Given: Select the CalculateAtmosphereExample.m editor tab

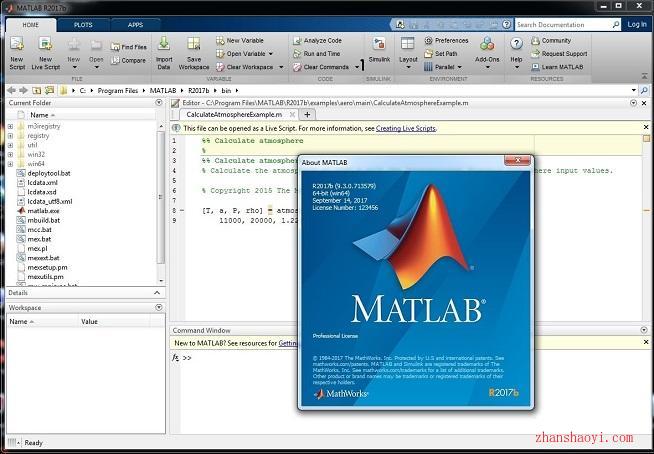Looking at the screenshot, I should [234, 114].
